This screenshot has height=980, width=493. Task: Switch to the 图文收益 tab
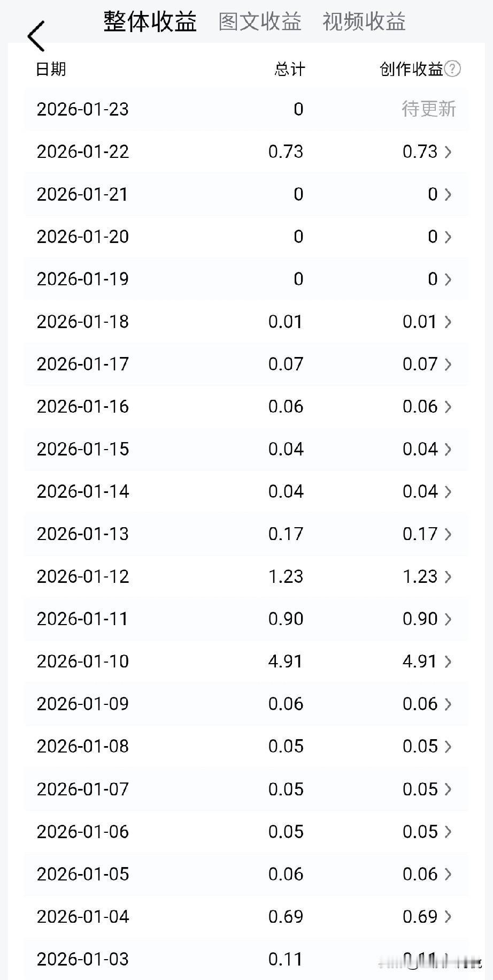point(260,22)
